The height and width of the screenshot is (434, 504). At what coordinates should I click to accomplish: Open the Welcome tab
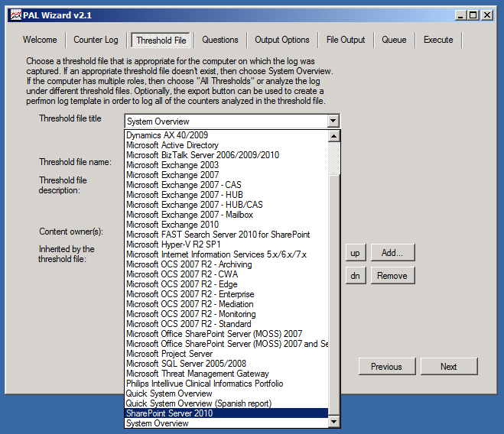(40, 40)
